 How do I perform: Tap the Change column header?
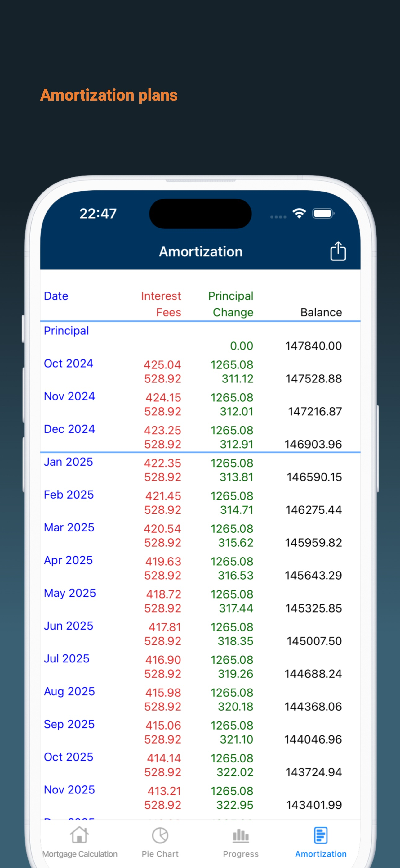(233, 312)
